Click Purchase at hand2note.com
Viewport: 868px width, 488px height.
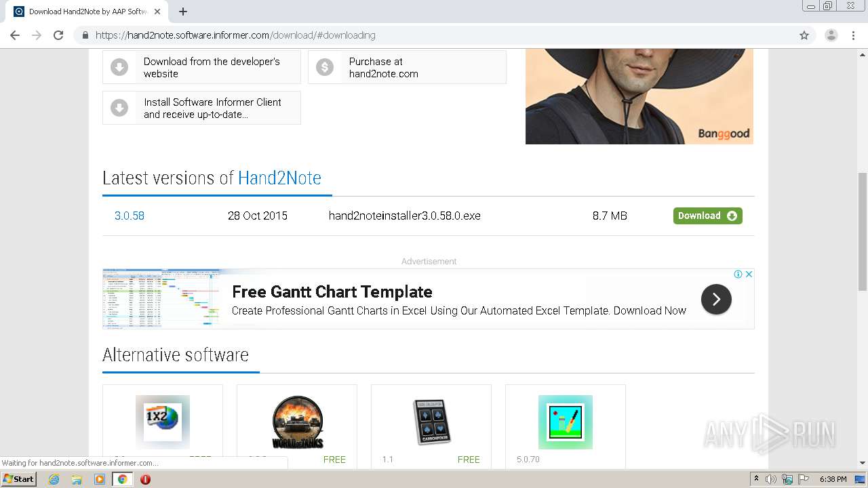coord(407,67)
